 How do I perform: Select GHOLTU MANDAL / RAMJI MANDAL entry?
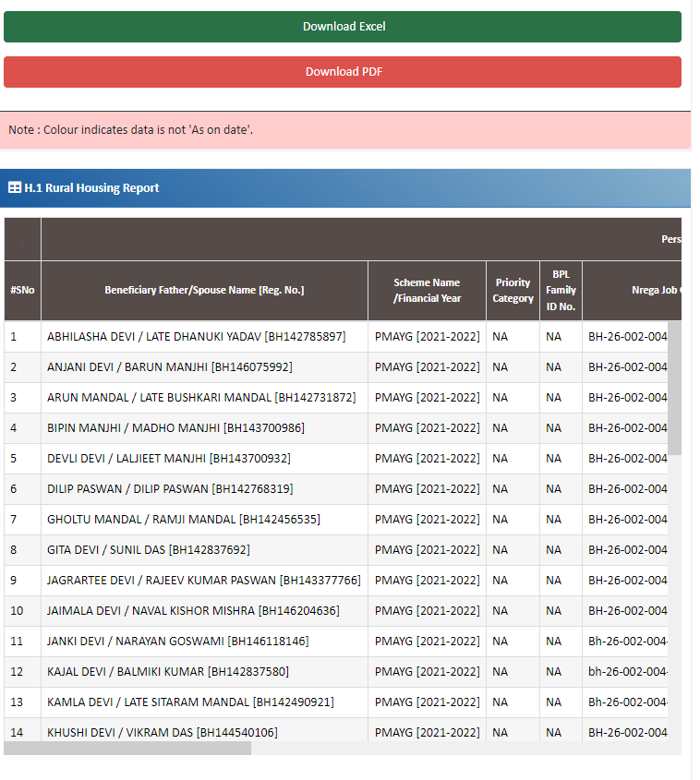[x=184, y=520]
